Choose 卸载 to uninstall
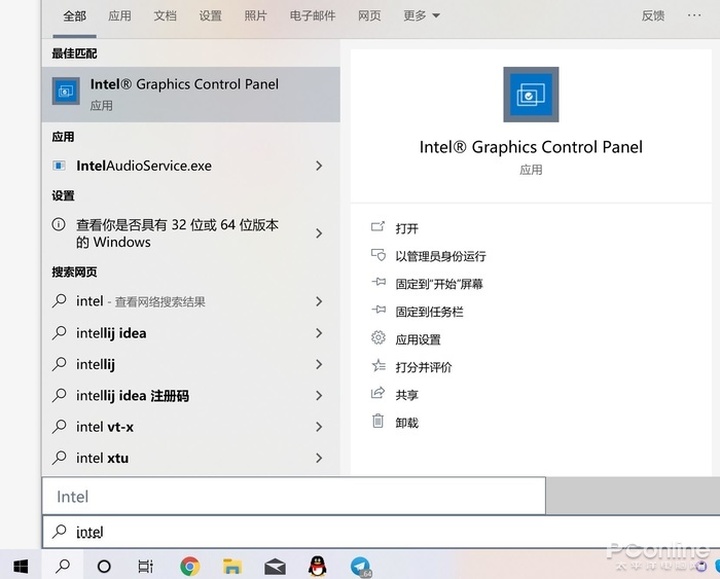This screenshot has width=720, height=579. (x=407, y=422)
